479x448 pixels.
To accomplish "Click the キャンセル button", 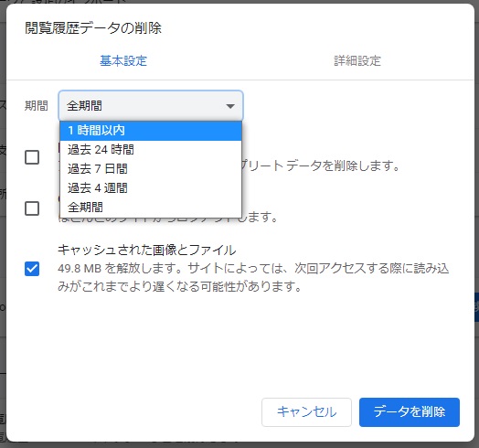I will [306, 412].
